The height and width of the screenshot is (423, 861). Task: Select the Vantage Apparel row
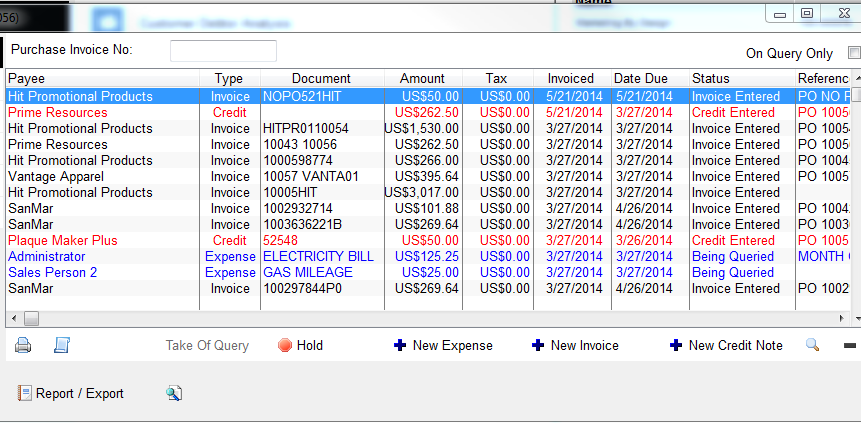(x=428, y=176)
